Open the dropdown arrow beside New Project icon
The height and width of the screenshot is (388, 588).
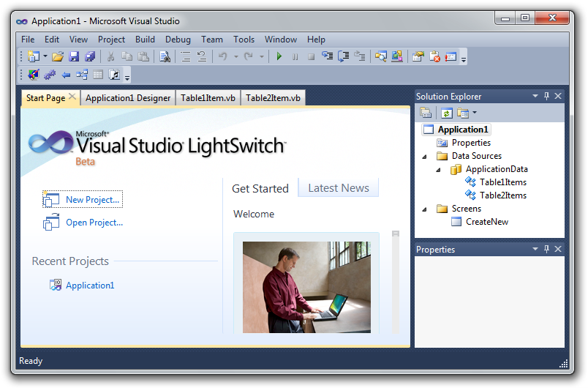tap(45, 56)
